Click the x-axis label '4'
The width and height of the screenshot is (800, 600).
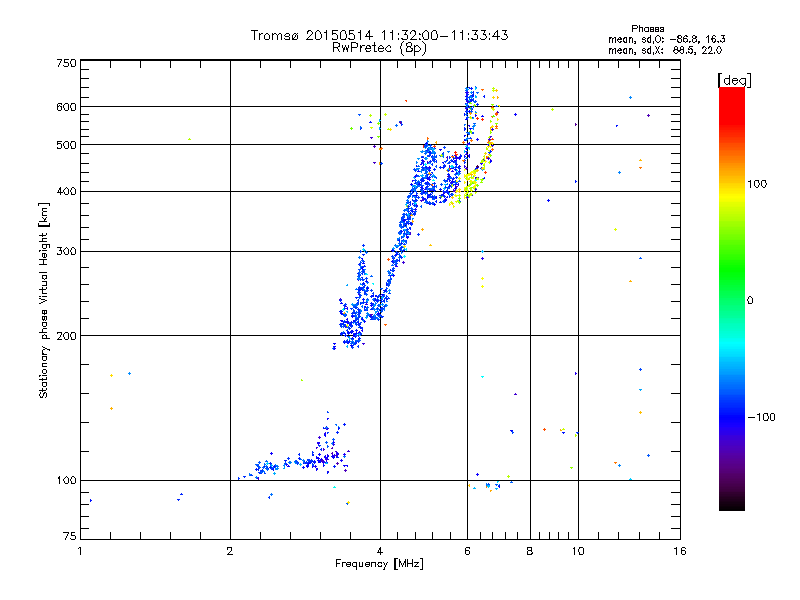pos(380,551)
